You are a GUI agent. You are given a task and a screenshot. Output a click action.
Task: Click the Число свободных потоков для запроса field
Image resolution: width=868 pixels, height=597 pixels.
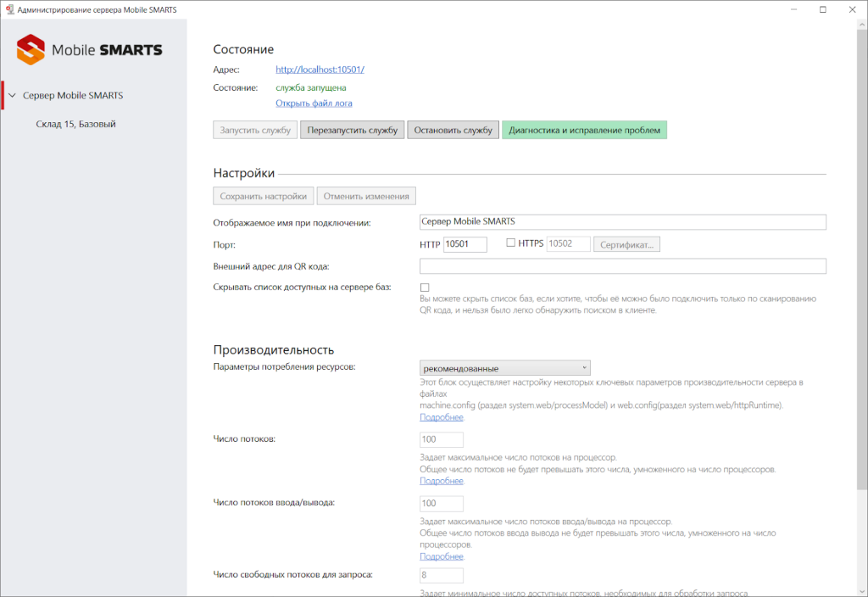[441, 576]
